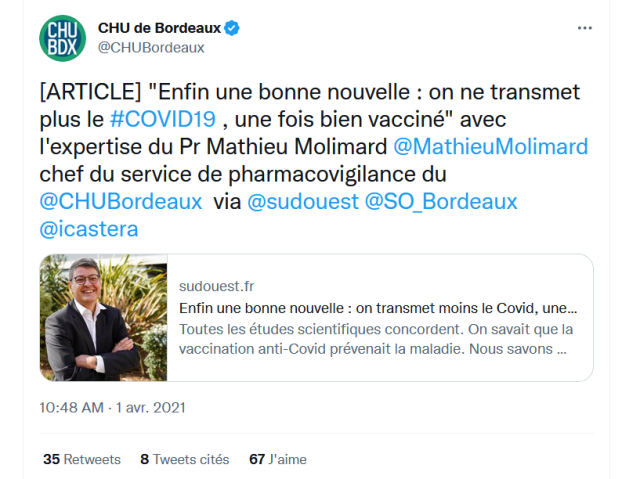
Task: Show the 67 J'aime likes list
Action: 278,459
